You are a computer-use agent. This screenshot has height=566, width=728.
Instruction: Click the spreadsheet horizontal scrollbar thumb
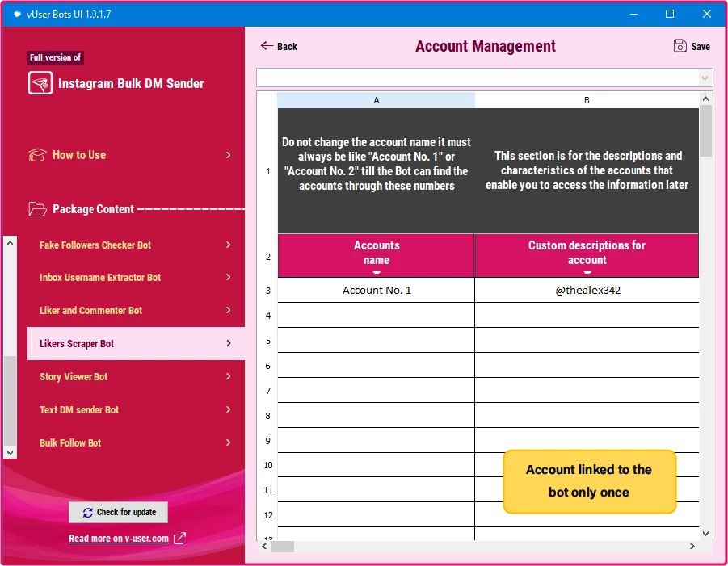(283, 546)
